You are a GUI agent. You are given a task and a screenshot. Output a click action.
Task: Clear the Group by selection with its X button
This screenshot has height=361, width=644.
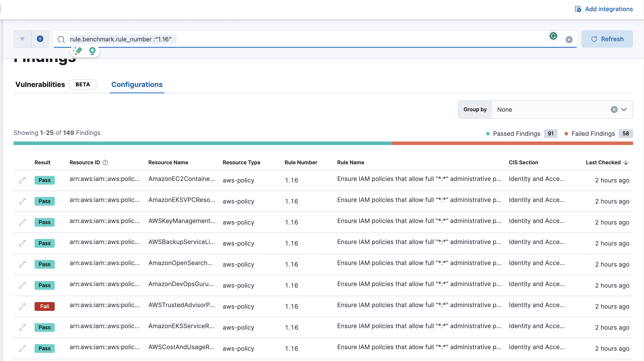(x=614, y=110)
